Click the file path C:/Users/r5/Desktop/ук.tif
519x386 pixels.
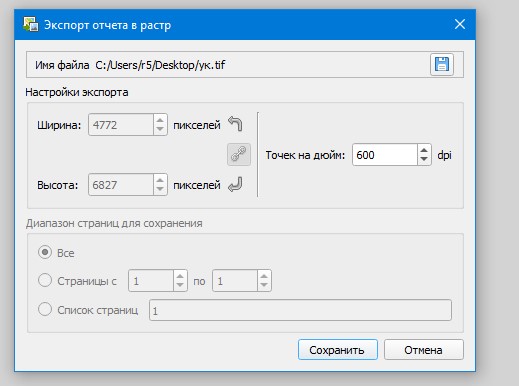pos(160,65)
